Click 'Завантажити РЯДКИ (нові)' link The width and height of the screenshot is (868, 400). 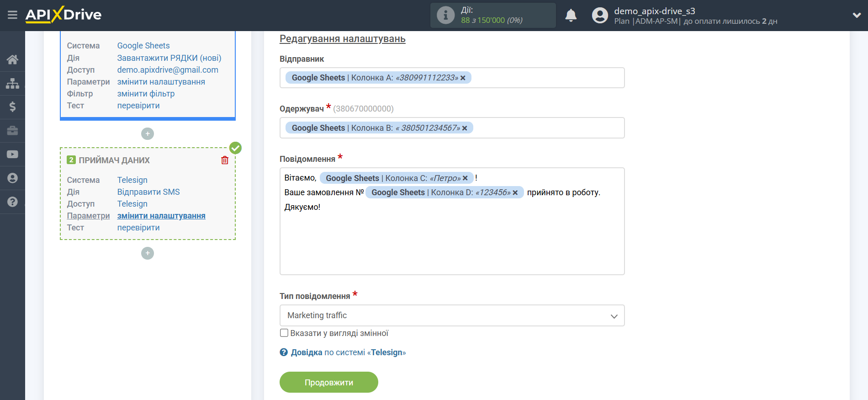tap(169, 58)
